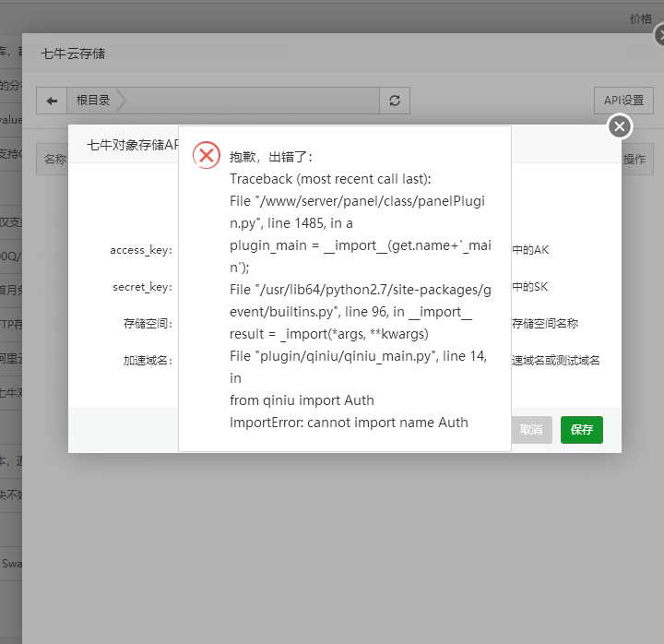Click the red error icon in message
This screenshot has width=664, height=644.
[x=207, y=155]
